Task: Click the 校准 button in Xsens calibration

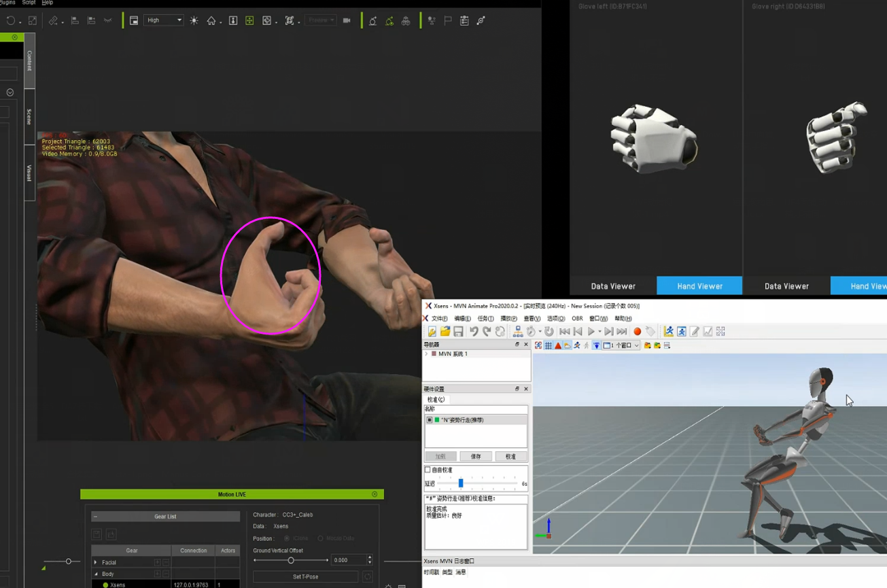Action: (x=510, y=457)
